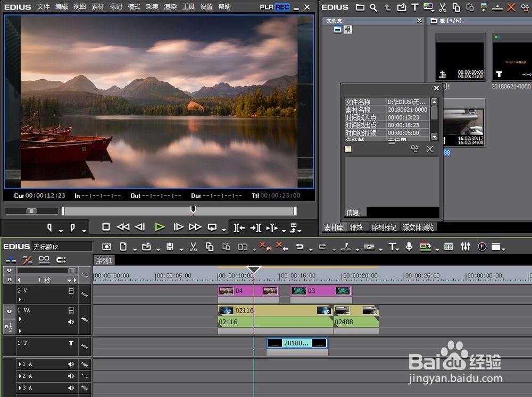Open the vector scope icon

pyautogui.click(x=482, y=247)
